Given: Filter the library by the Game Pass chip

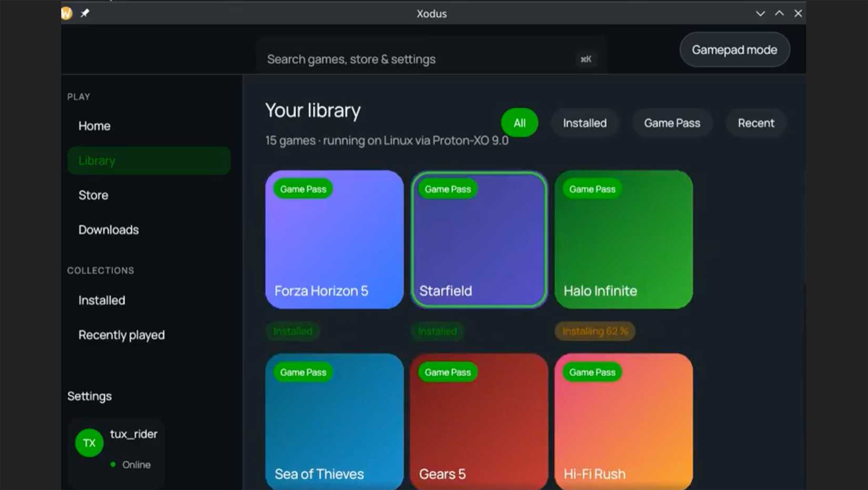Looking at the screenshot, I should [x=672, y=123].
